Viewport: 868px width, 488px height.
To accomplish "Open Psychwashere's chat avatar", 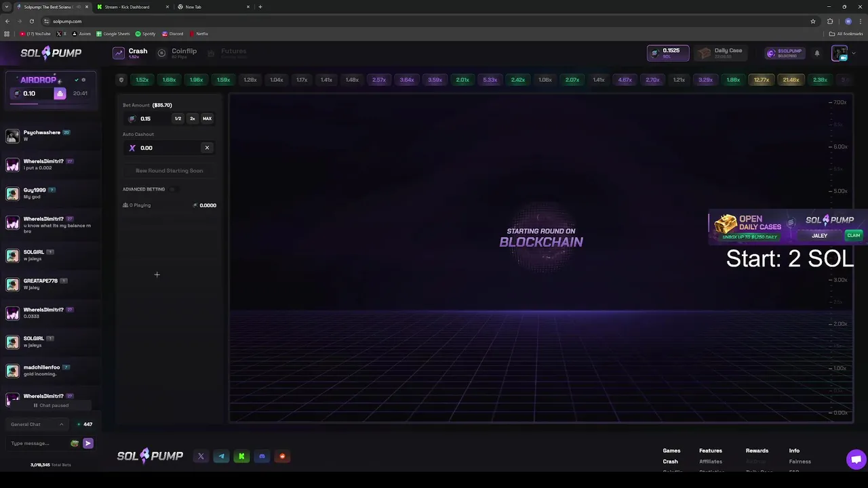I will pyautogui.click(x=12, y=136).
